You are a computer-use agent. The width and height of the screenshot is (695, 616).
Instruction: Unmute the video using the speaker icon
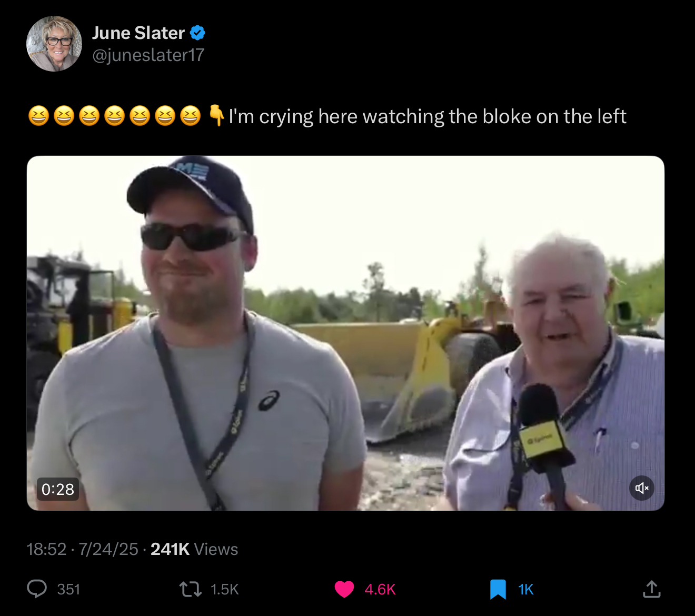(x=642, y=488)
